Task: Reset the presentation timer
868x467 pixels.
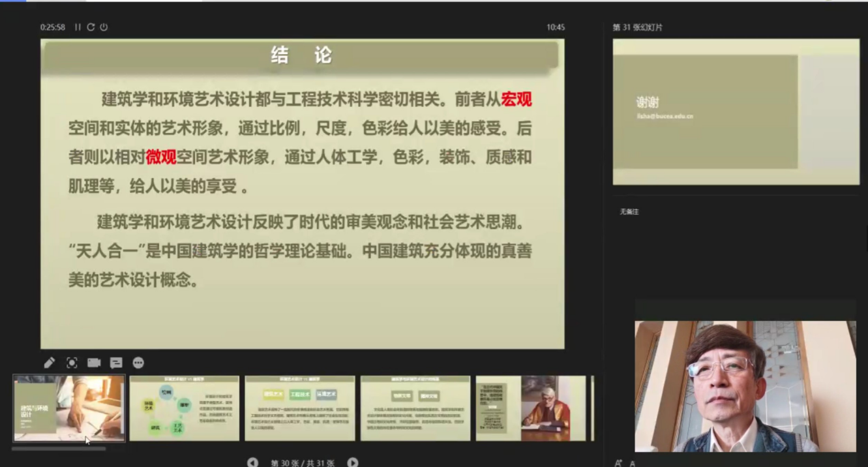Action: tap(91, 27)
